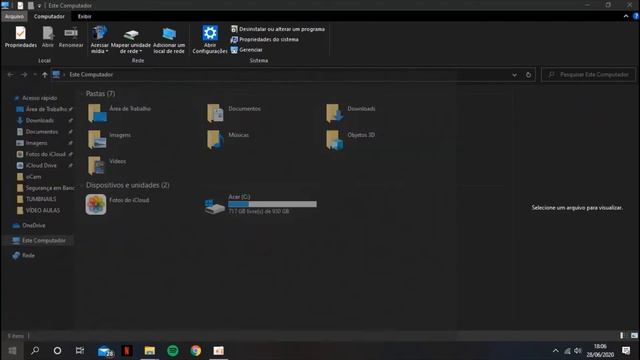640x360 pixels.
Task: Select the Acer (C:) drive icon
Action: [x=214, y=207]
